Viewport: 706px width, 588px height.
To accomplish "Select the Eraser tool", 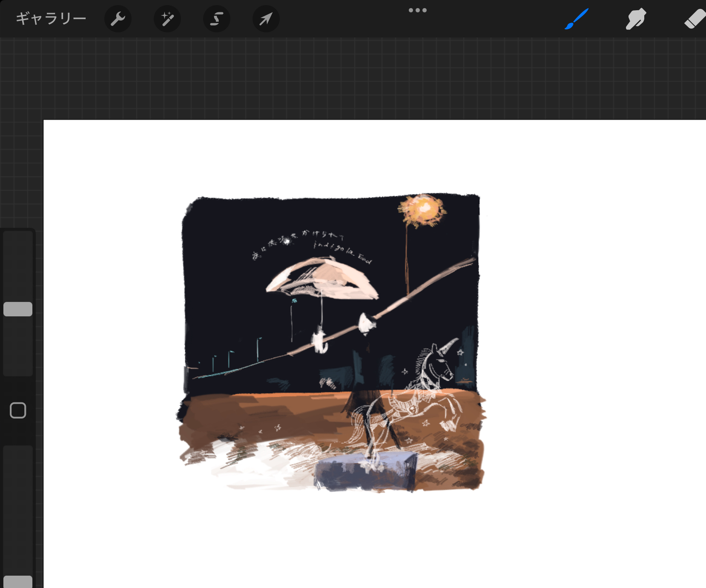I will [x=694, y=19].
